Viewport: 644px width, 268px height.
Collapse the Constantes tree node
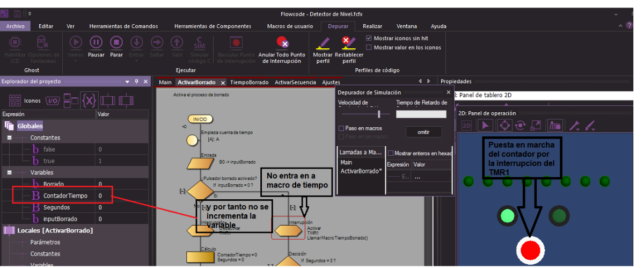coord(9,137)
